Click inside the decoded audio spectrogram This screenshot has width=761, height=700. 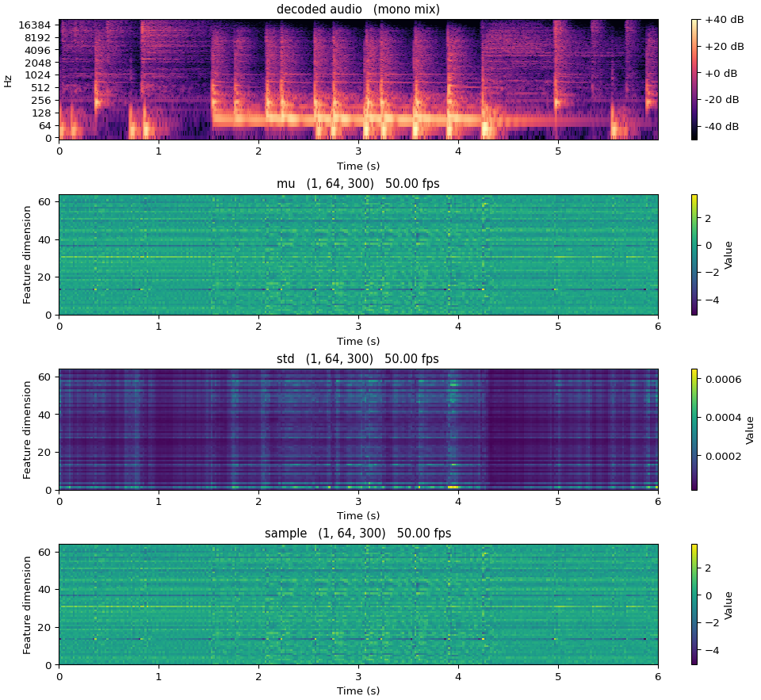(358, 79)
